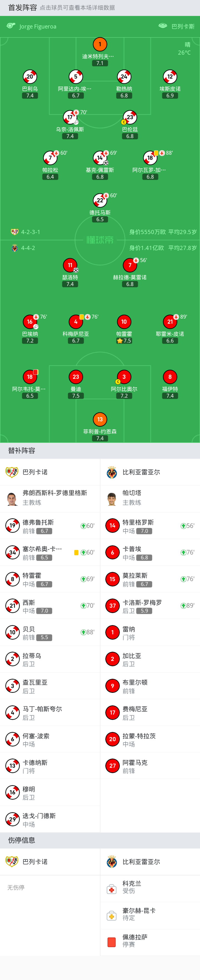
Task: Click the red card icon beside 佩德拉萨
Action: [112, 942]
